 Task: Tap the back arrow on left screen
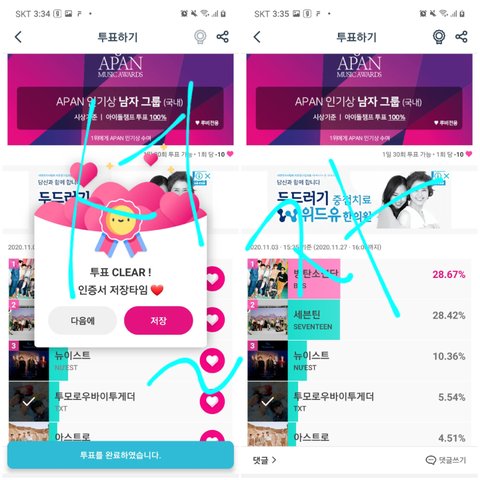click(18, 37)
